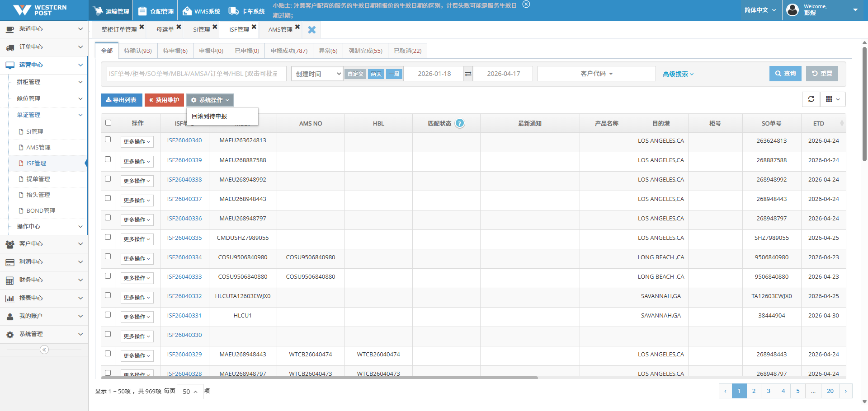
Task: Check the row for ISF26040340
Action: 108,140
